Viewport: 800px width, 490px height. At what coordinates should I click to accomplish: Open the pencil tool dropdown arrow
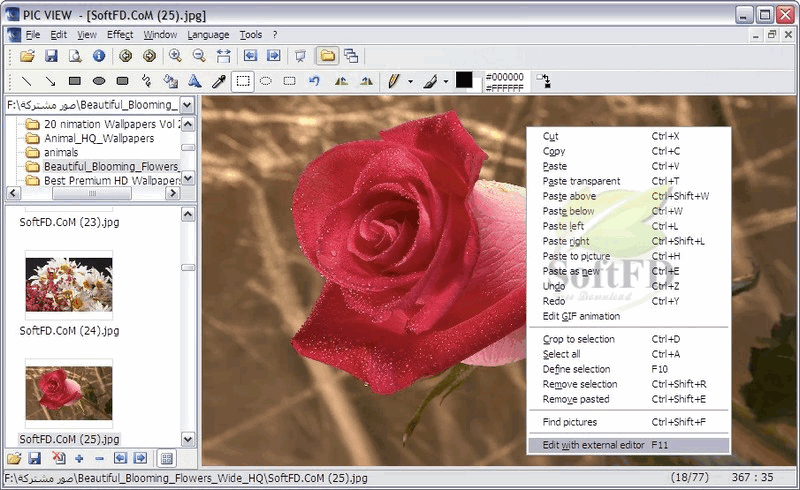point(410,81)
